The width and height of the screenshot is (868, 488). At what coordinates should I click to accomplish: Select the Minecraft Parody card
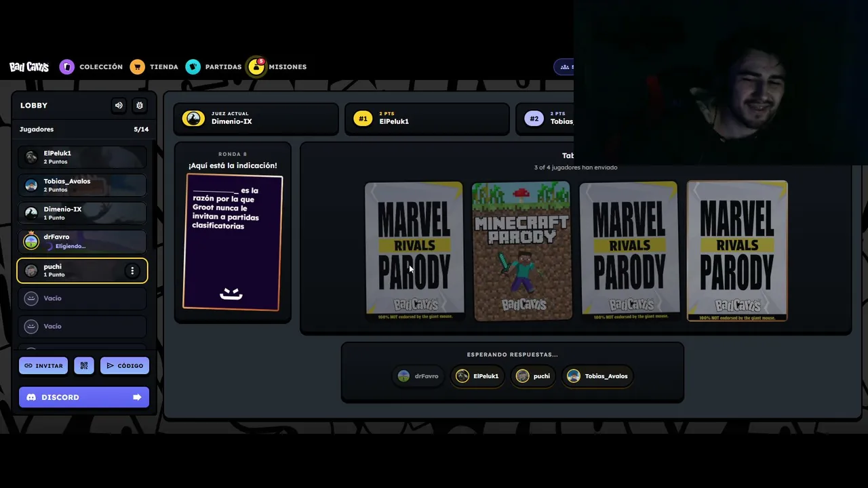pos(521,251)
